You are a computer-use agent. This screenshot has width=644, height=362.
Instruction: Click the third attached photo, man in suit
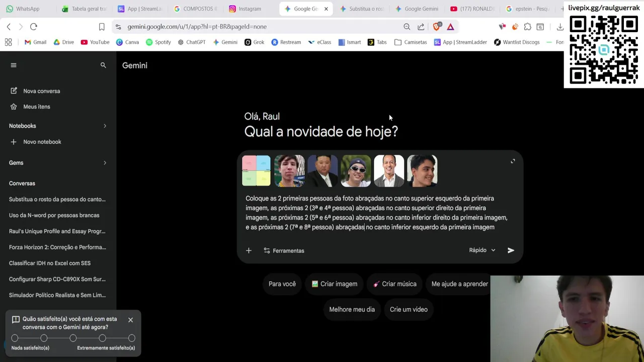(x=323, y=171)
